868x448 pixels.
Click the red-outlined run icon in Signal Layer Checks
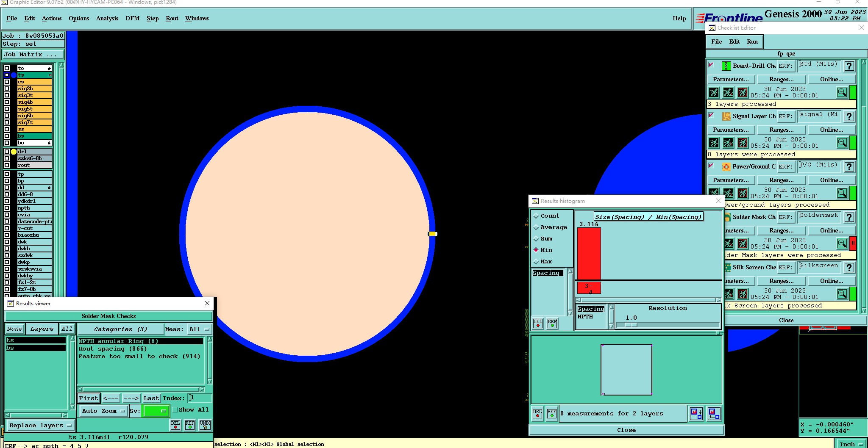tap(743, 143)
